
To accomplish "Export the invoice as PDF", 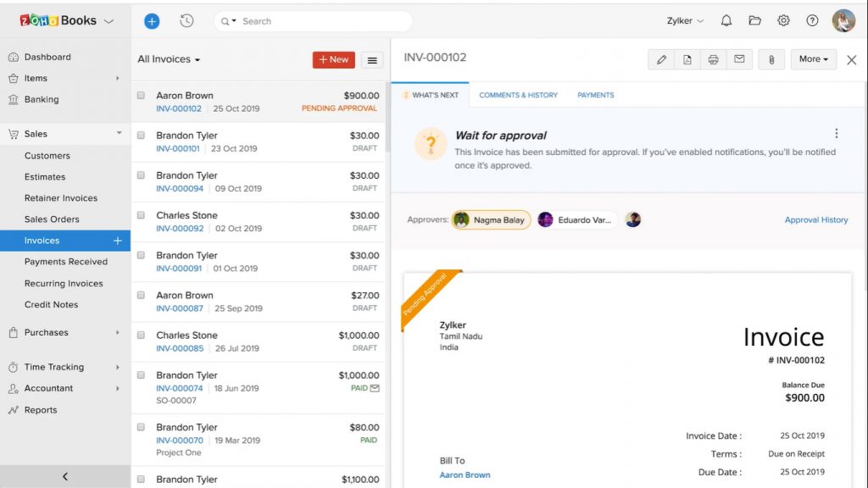I will pyautogui.click(x=687, y=59).
